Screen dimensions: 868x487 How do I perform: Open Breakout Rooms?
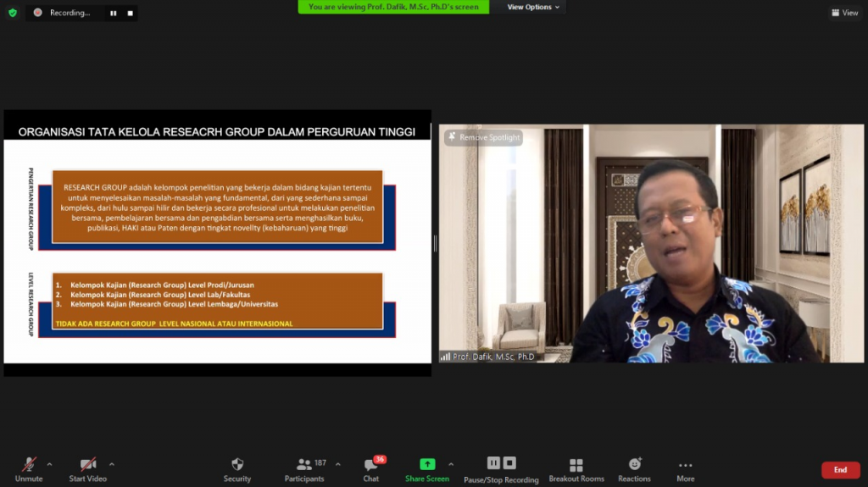[576, 468]
